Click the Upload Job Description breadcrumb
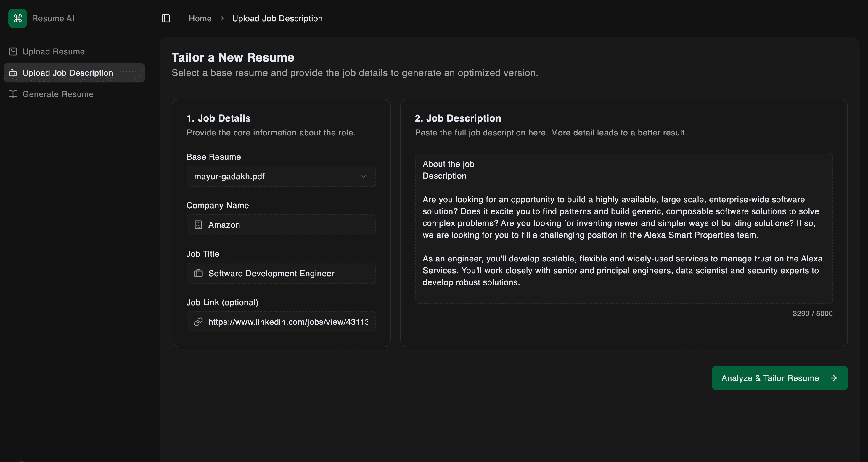The image size is (868, 462). point(277,18)
